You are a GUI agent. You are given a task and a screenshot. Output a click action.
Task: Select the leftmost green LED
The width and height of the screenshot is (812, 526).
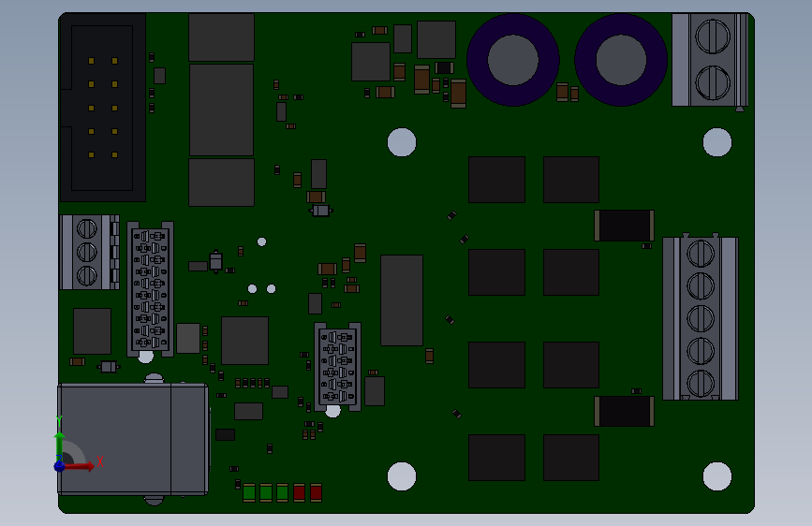coord(249,493)
